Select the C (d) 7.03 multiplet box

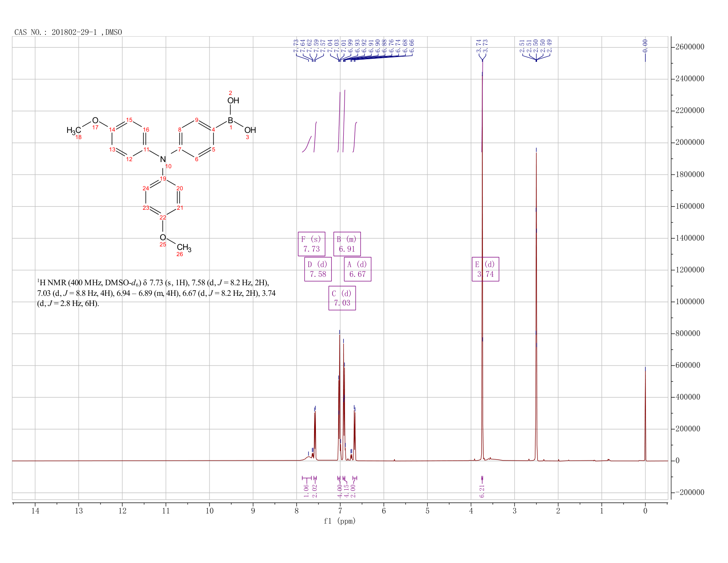point(342,298)
